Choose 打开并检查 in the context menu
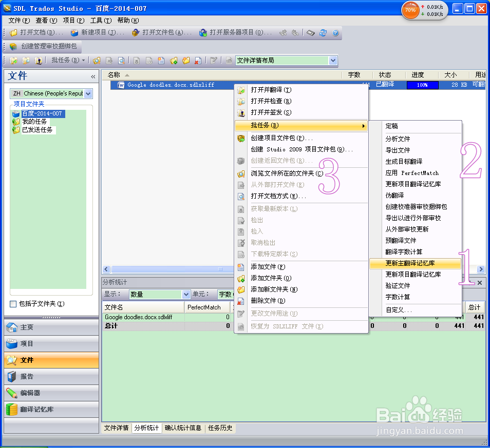490x448 pixels. [301, 101]
